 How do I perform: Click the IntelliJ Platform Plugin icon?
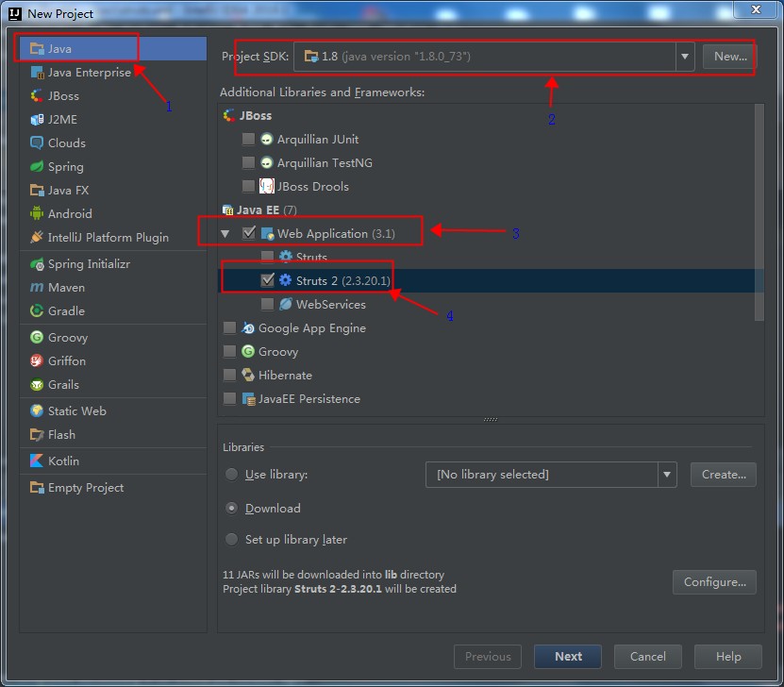[x=37, y=237]
